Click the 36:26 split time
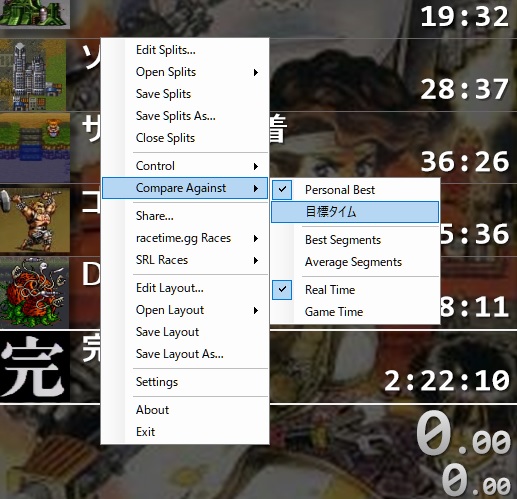Viewport: 517px width, 499px height. pos(464,162)
